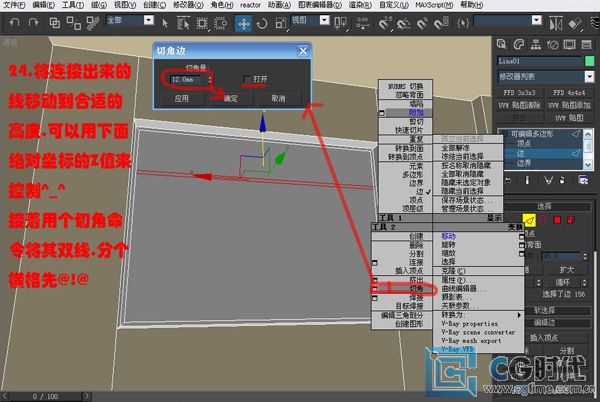The image size is (600, 402).
Task: Open settings box next to 焊接
Action: (x=375, y=298)
